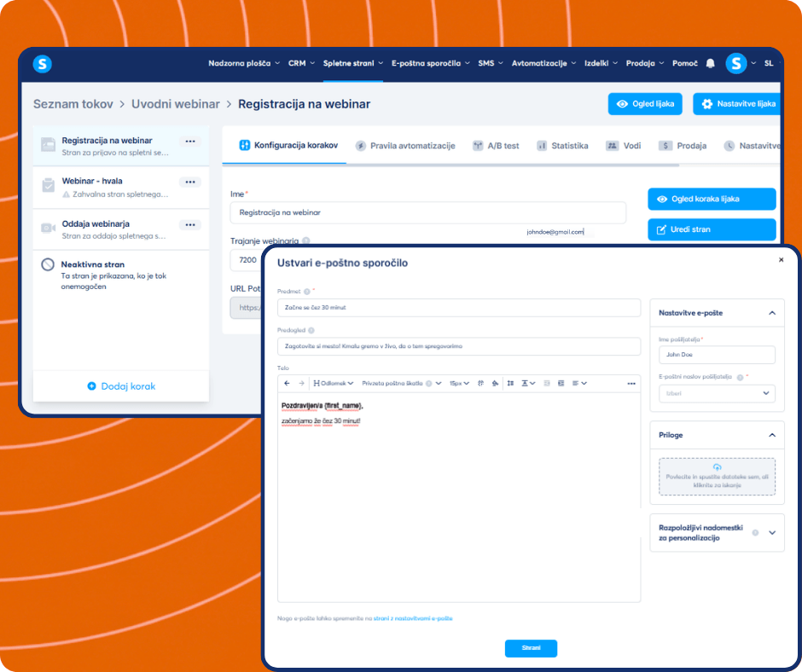Image resolution: width=802 pixels, height=672 pixels.
Task: Click the Predogled preview text field
Action: pyautogui.click(x=459, y=346)
